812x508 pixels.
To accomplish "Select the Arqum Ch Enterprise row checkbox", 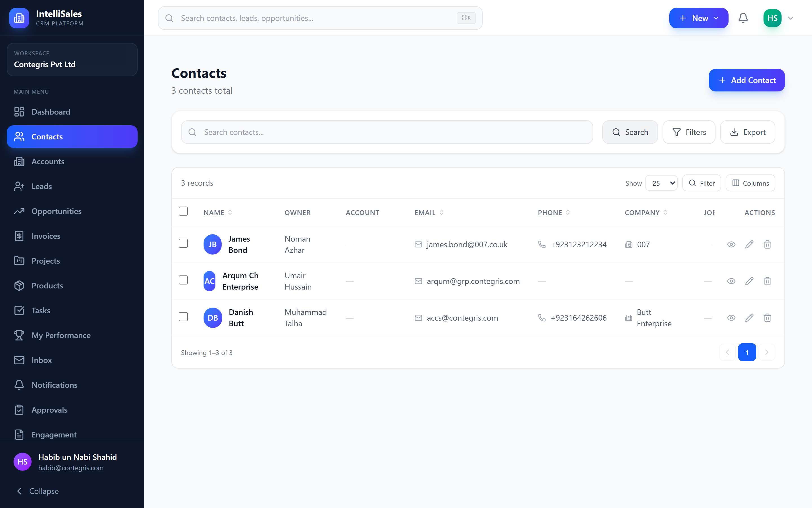I will click(x=183, y=280).
